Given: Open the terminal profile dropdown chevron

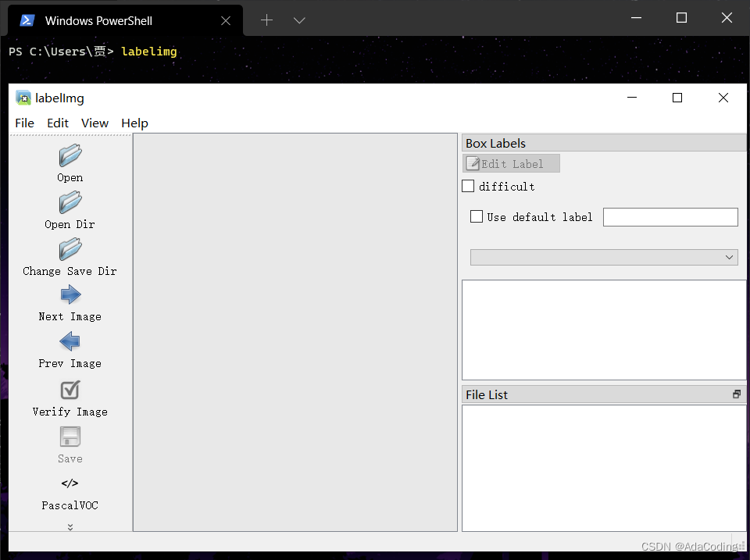Looking at the screenshot, I should pyautogui.click(x=299, y=20).
